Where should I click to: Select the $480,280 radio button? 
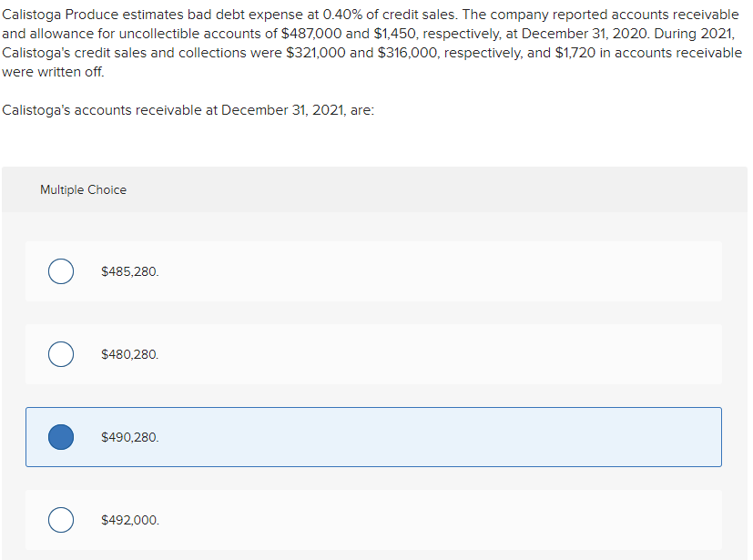point(60,354)
